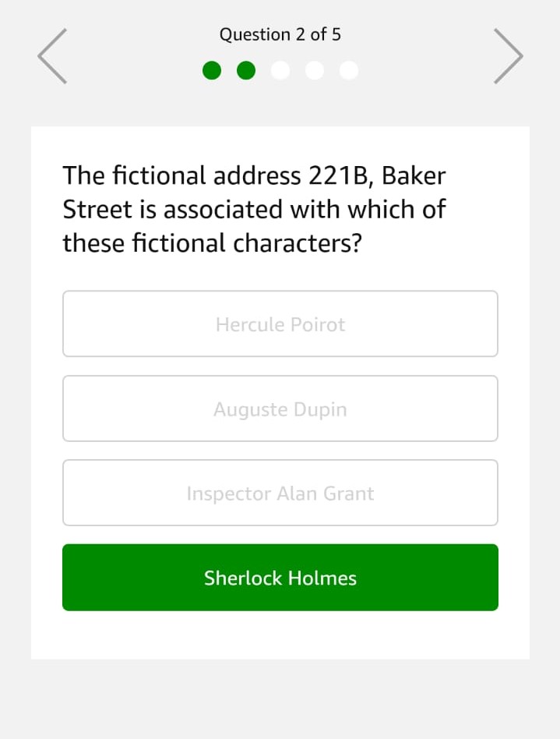Click white space below Sherlock Holmes option
The height and width of the screenshot is (739, 560).
tap(280, 635)
